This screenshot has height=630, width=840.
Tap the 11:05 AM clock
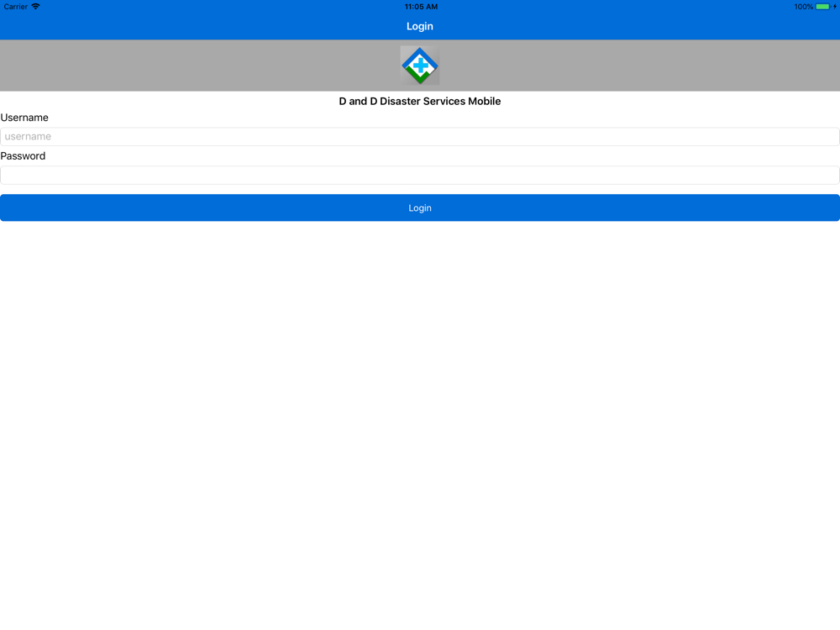[x=421, y=7]
